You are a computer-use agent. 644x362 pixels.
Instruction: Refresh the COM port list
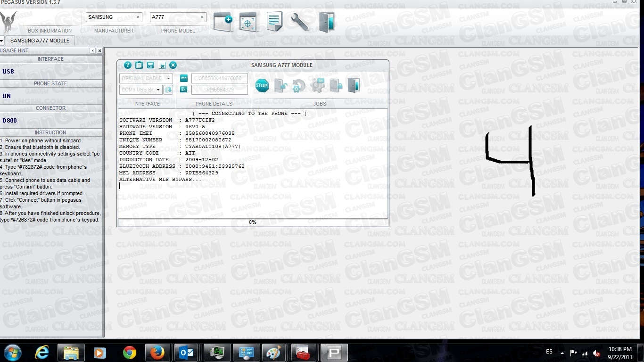tap(168, 90)
